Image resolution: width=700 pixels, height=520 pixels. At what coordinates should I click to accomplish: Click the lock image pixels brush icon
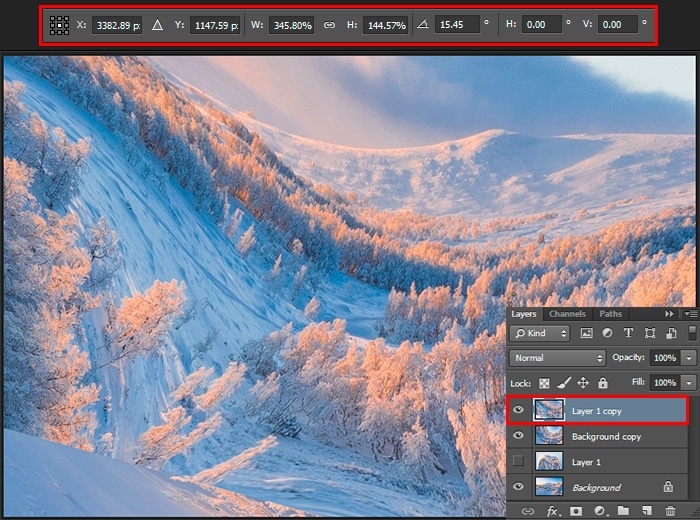[563, 383]
